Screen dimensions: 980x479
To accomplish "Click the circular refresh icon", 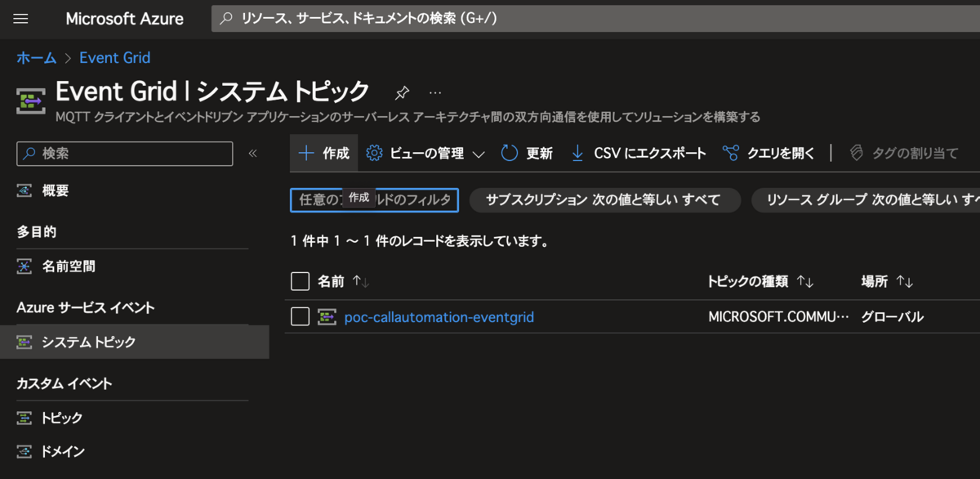I will pos(510,153).
